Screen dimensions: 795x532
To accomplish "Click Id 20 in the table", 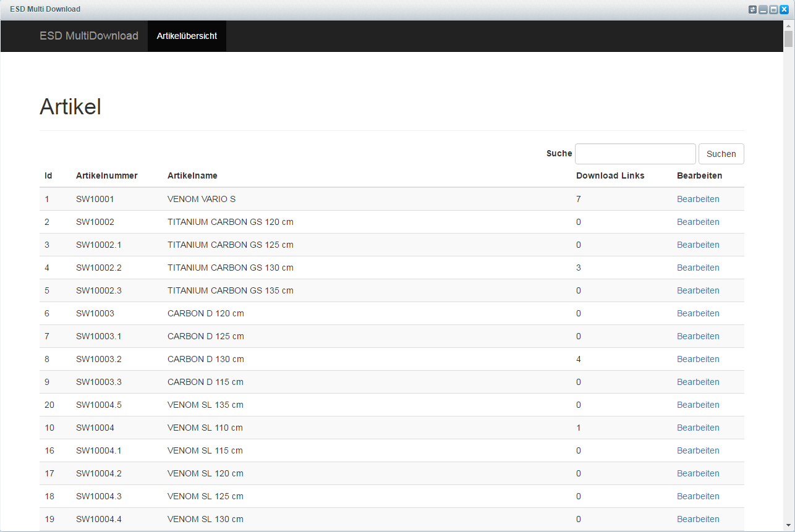I will pyautogui.click(x=49, y=405).
